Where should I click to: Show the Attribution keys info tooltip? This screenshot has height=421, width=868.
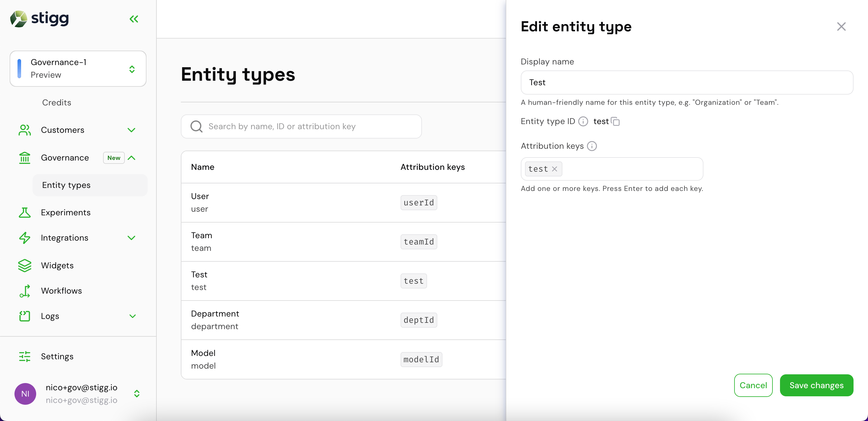tap(592, 146)
